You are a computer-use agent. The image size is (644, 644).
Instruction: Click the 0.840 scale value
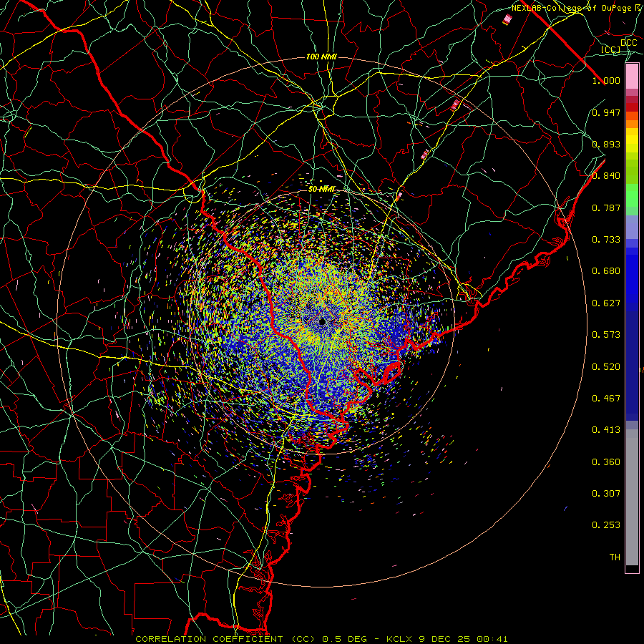click(x=606, y=176)
